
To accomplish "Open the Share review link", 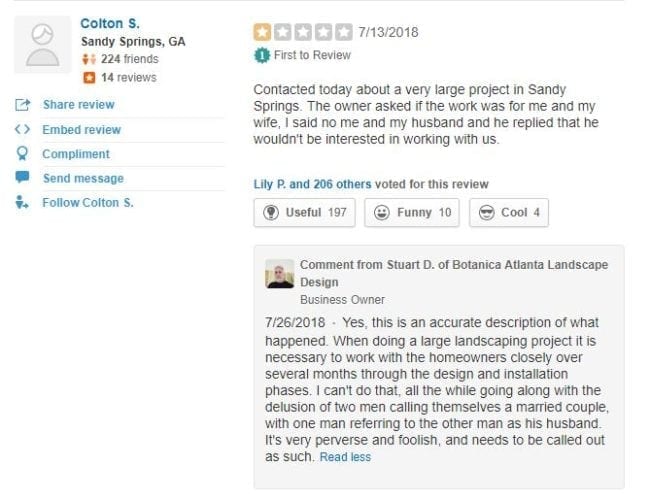I will click(x=78, y=105).
